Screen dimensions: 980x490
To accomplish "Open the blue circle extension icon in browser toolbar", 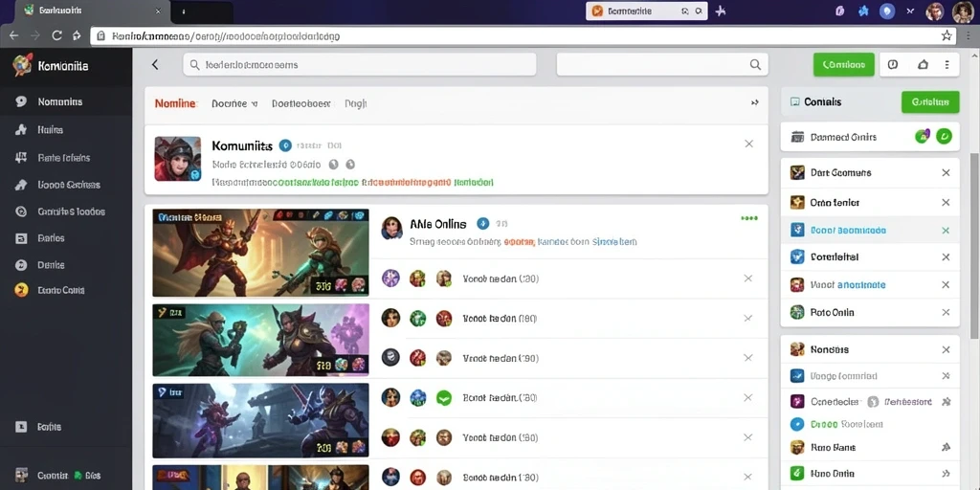I will [x=887, y=11].
